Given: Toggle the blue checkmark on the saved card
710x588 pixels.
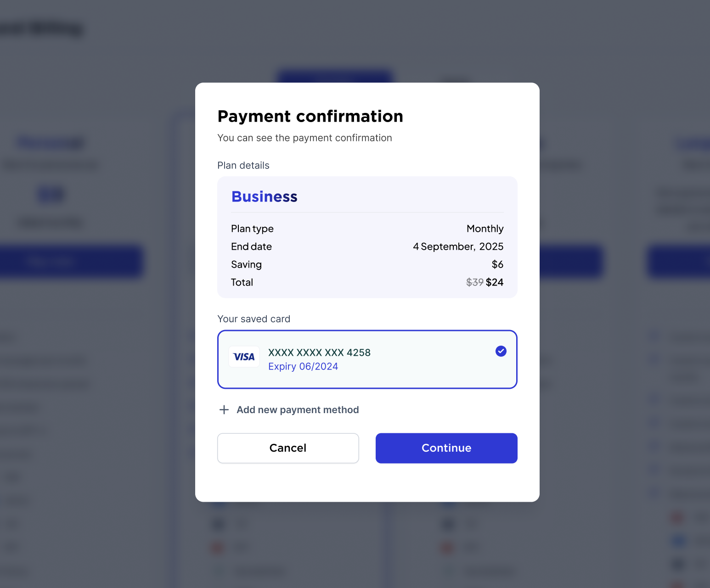Looking at the screenshot, I should coord(501,351).
